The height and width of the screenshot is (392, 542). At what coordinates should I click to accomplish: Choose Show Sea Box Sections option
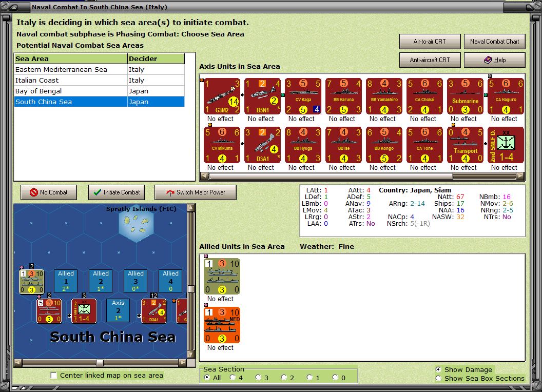438,379
